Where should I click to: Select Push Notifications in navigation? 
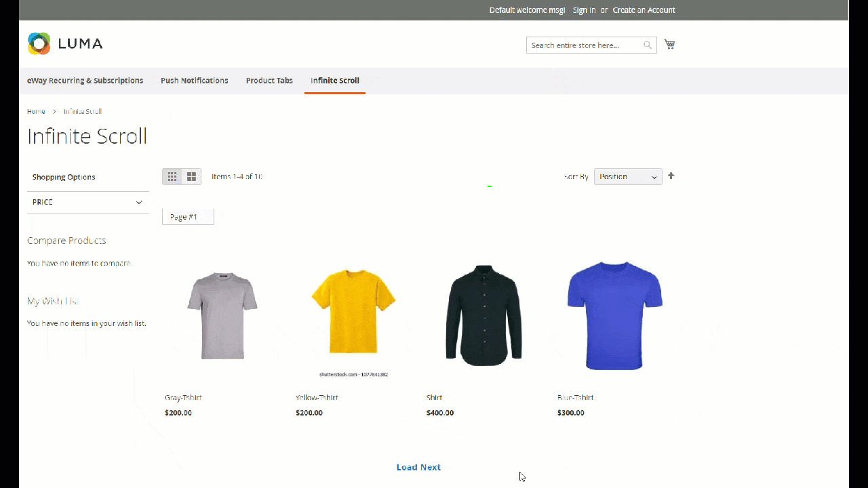pyautogui.click(x=194, y=80)
